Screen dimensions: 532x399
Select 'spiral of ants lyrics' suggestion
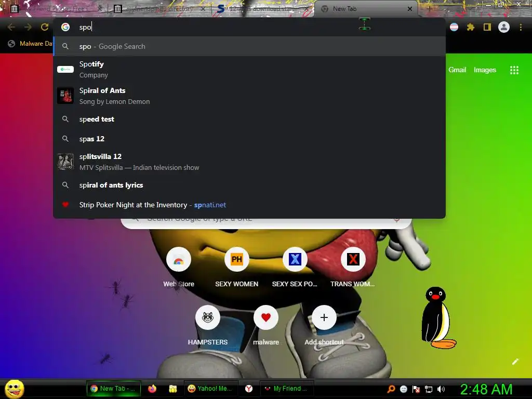[x=249, y=185]
